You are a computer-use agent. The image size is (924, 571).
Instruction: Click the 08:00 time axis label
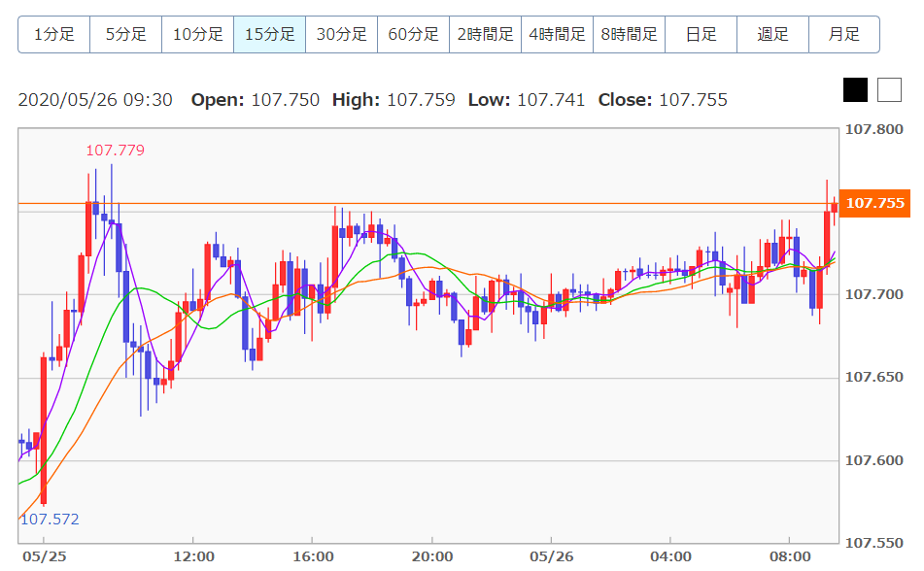[790, 556]
